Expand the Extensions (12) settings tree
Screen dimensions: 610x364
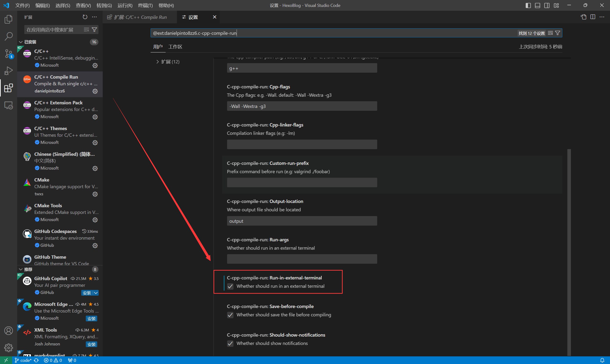pos(157,61)
